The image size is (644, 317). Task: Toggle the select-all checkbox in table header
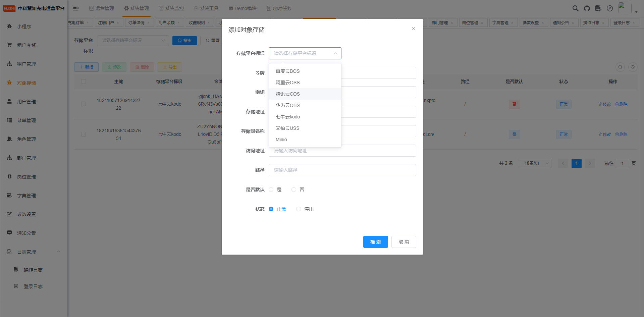(84, 82)
